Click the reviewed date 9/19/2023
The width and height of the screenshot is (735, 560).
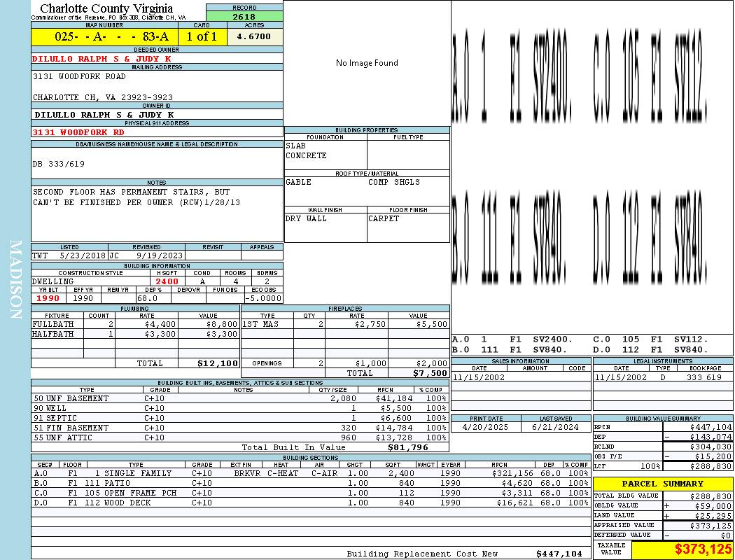click(x=160, y=256)
